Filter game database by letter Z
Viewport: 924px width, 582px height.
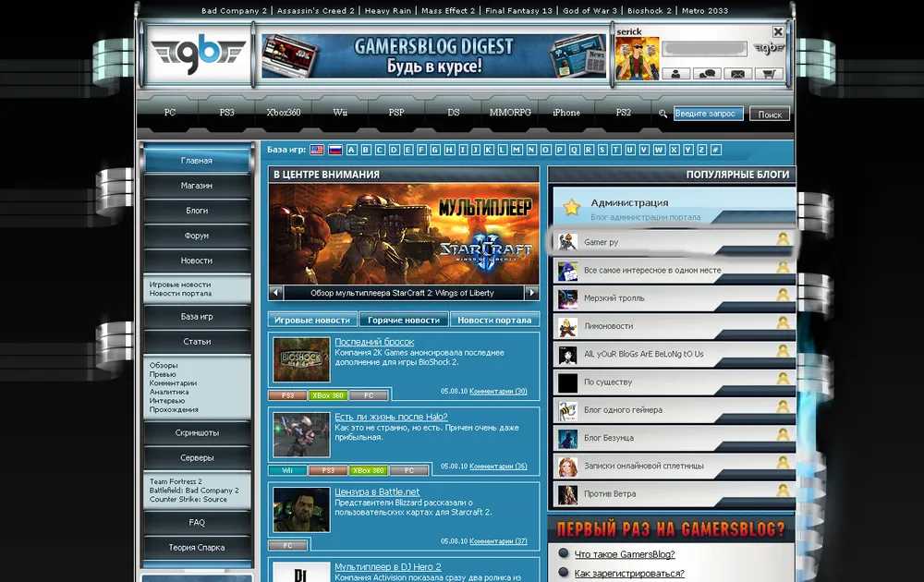click(x=702, y=150)
